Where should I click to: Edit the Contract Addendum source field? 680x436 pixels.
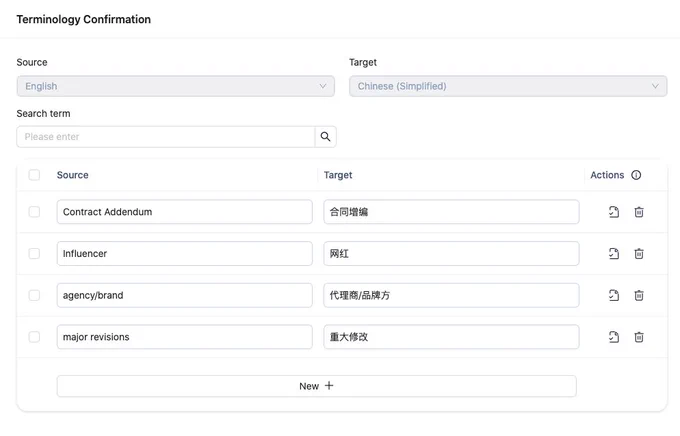pos(184,212)
